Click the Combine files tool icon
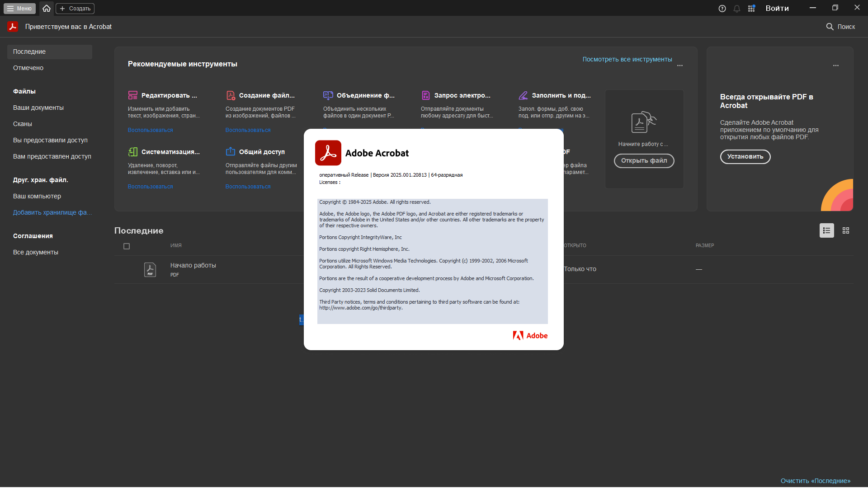This screenshot has width=868, height=488. point(328,95)
